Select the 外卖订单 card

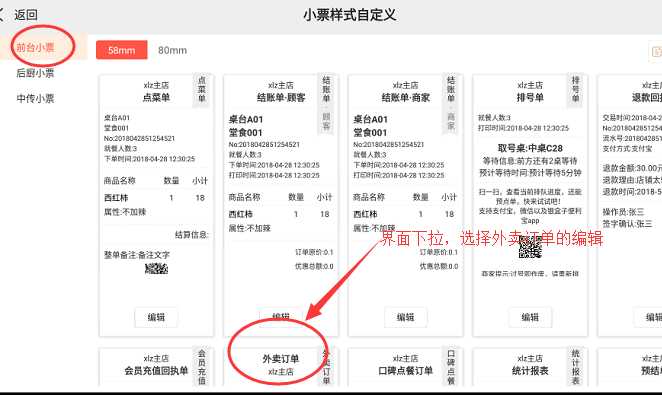click(x=281, y=367)
